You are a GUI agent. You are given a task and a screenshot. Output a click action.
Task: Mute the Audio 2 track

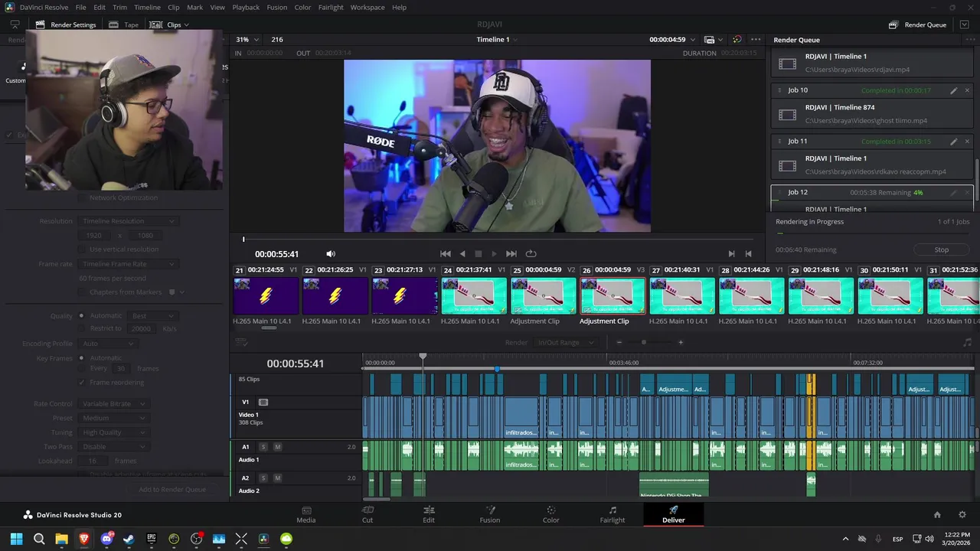tap(277, 478)
